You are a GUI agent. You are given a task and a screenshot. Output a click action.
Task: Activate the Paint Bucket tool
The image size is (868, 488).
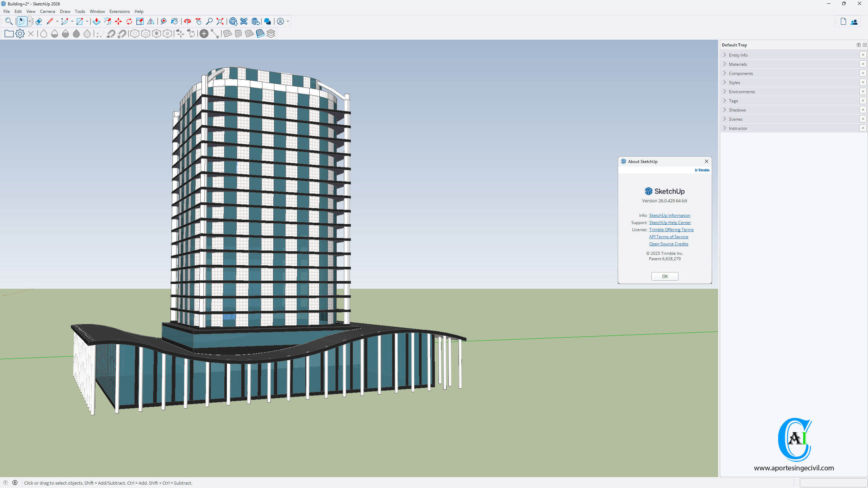coord(174,21)
